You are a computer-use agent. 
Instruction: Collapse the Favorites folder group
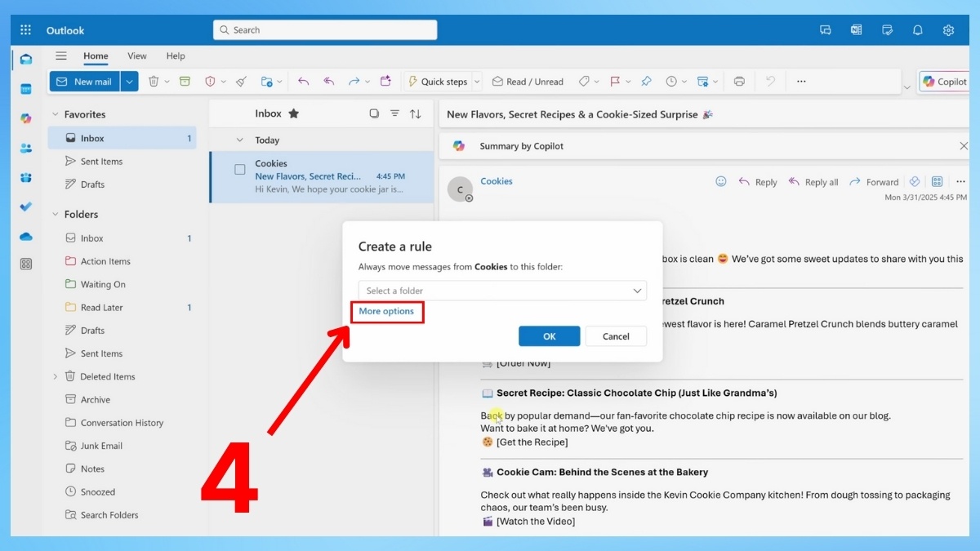pos(56,115)
